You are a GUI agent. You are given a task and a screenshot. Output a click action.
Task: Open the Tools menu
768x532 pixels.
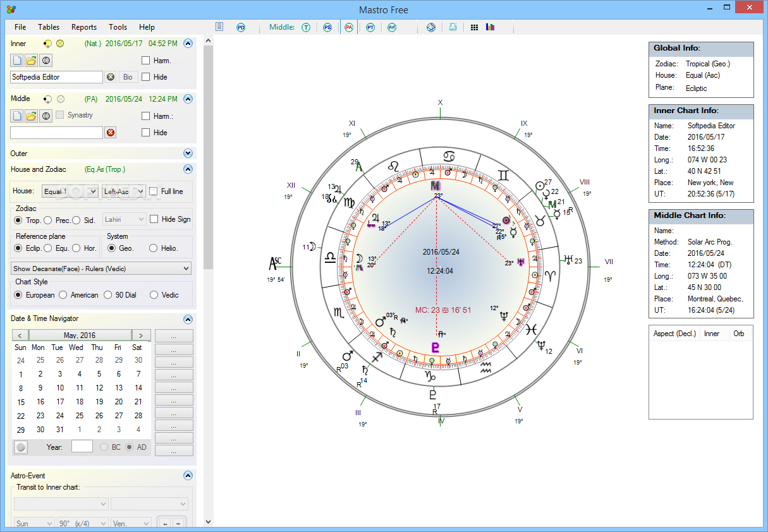tap(118, 27)
